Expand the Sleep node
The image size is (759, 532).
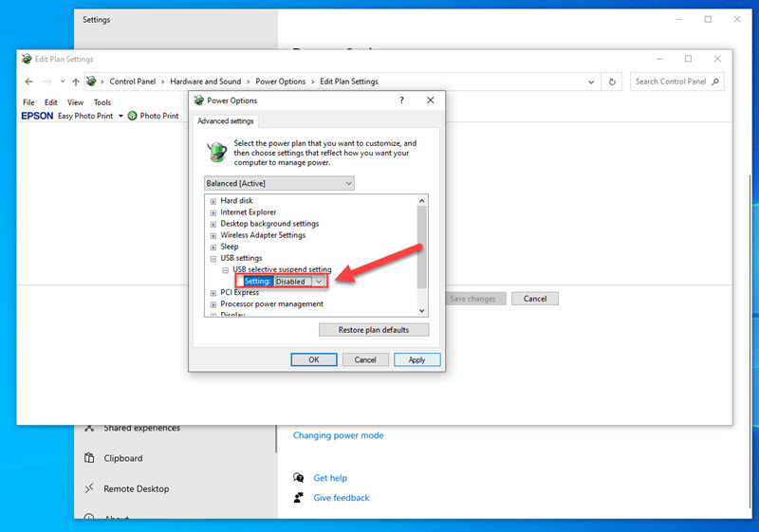click(213, 248)
